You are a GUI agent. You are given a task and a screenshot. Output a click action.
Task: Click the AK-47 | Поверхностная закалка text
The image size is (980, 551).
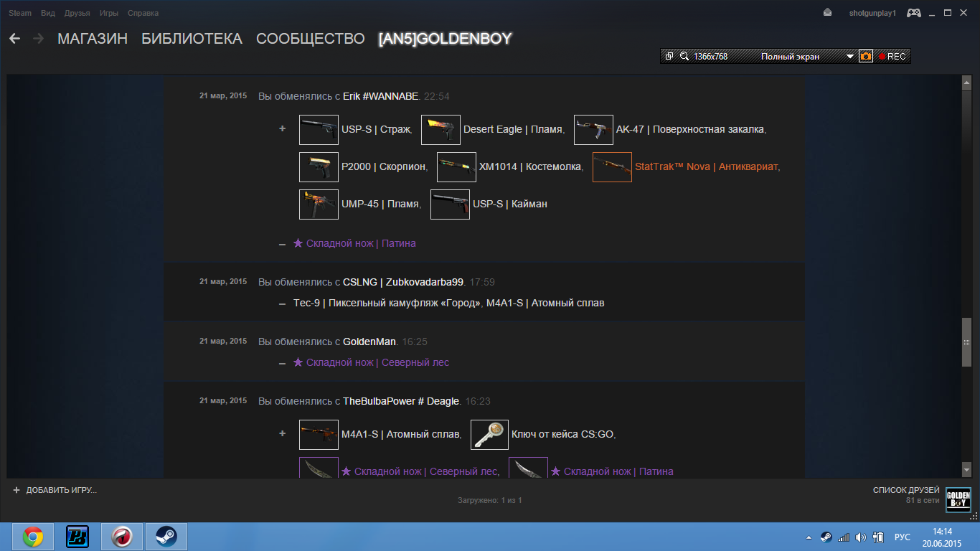click(690, 129)
